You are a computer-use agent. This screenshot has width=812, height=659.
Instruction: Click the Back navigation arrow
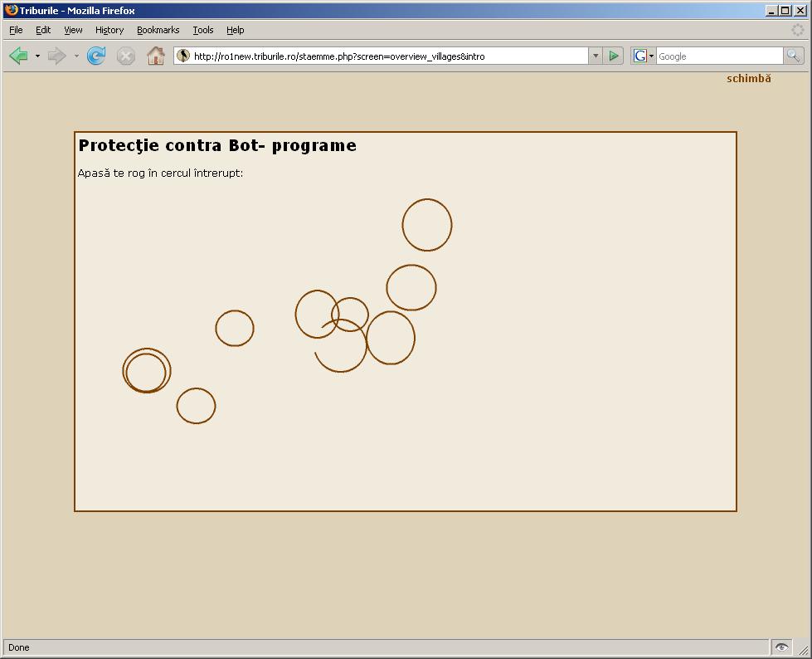[x=18, y=56]
